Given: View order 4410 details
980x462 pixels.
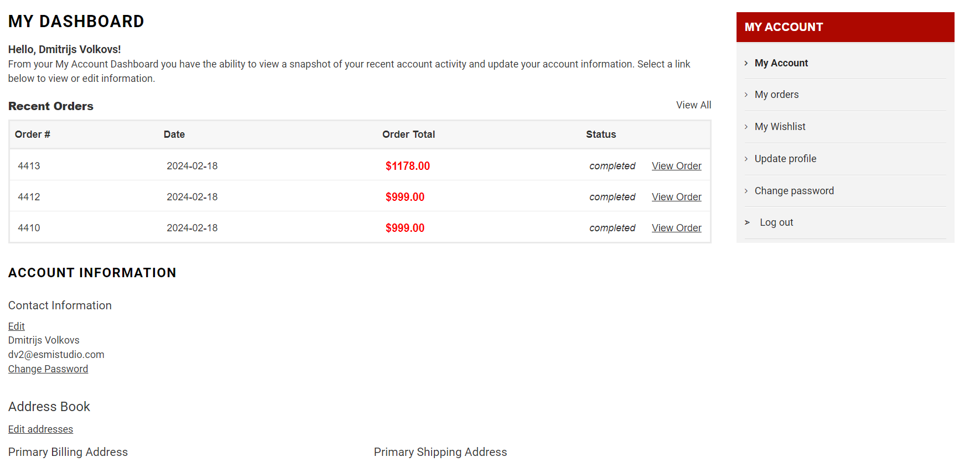Looking at the screenshot, I should 676,228.
